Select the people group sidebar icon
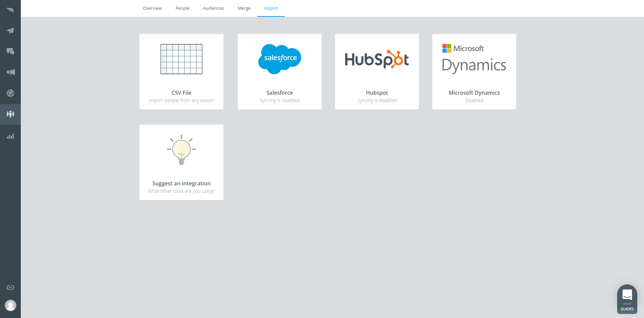644x318 pixels. (x=10, y=114)
